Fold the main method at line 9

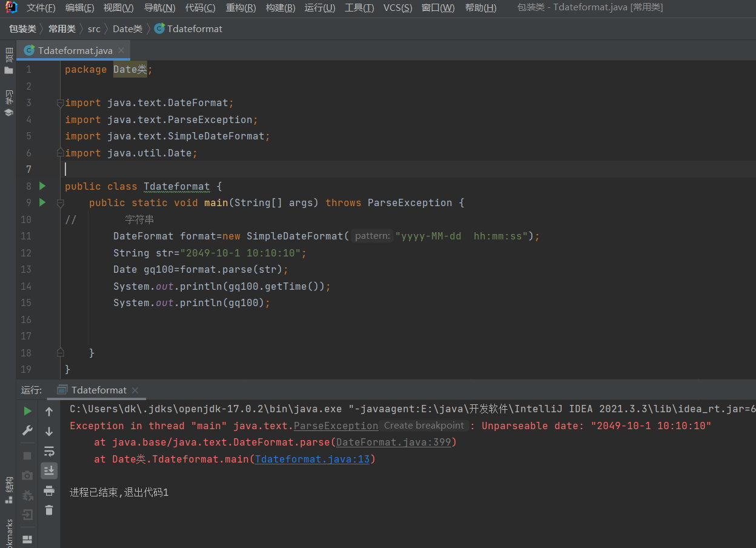pyautogui.click(x=60, y=203)
